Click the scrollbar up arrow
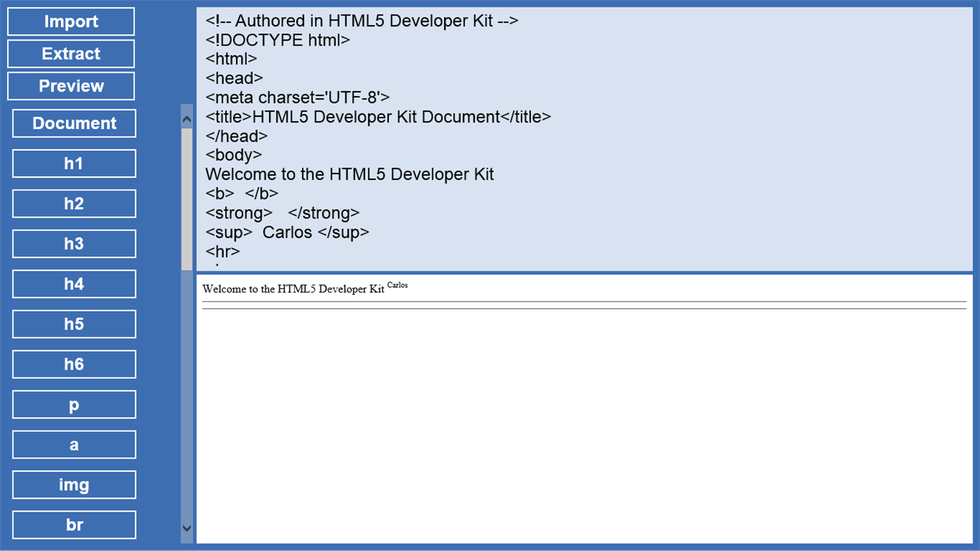 pos(186,118)
